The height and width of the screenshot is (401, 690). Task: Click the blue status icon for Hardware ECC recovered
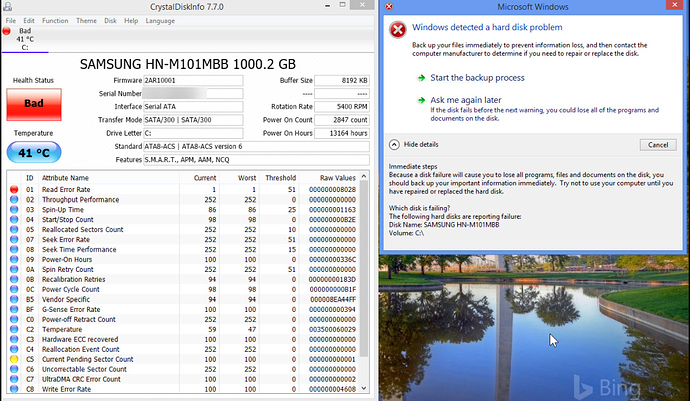14,339
